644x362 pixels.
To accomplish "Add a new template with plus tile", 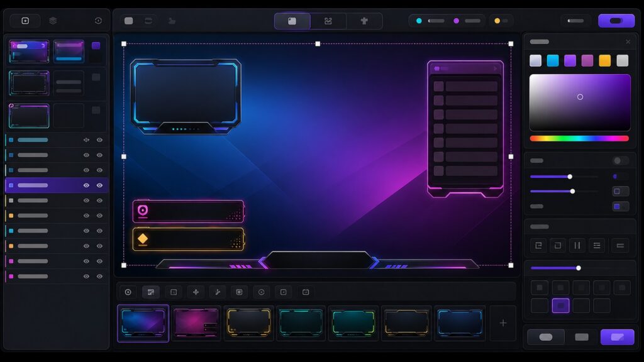I will click(502, 323).
